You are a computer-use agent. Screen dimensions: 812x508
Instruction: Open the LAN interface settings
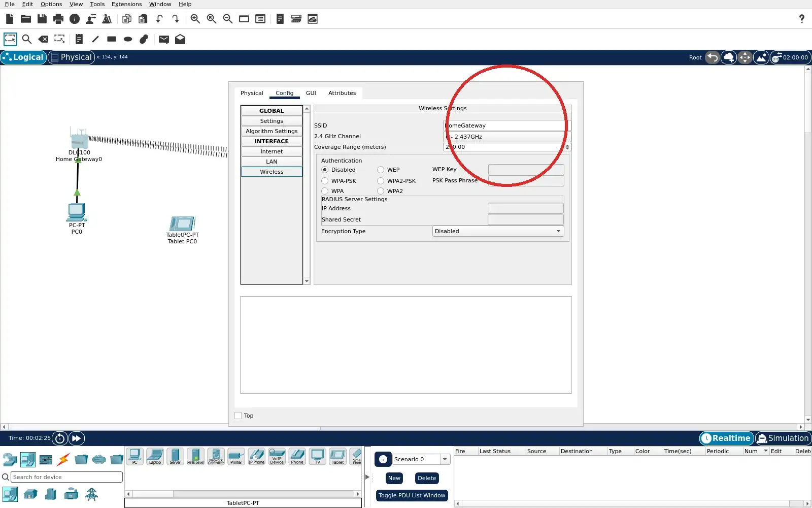click(272, 162)
